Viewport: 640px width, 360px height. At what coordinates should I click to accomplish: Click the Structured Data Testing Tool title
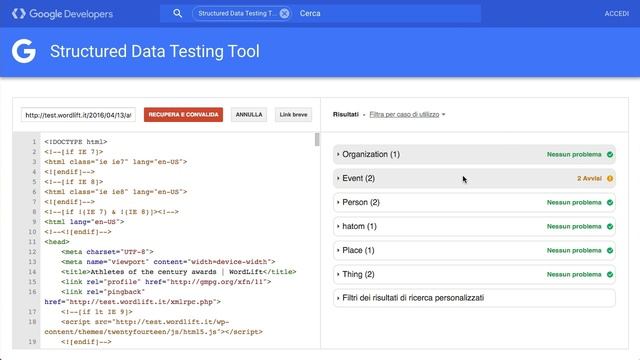tap(155, 51)
